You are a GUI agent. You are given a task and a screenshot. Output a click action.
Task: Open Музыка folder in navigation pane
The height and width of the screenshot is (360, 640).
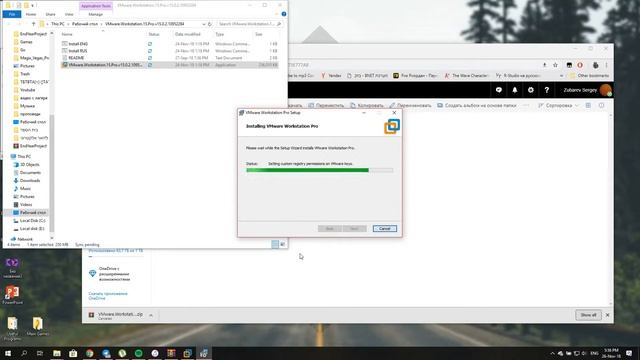pos(27,106)
